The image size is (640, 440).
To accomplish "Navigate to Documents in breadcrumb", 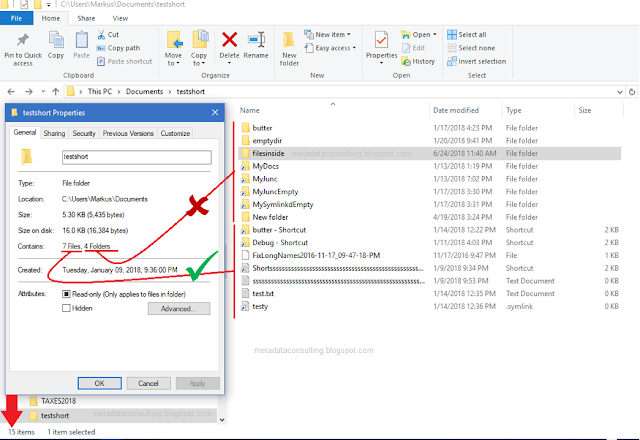I will [x=144, y=92].
